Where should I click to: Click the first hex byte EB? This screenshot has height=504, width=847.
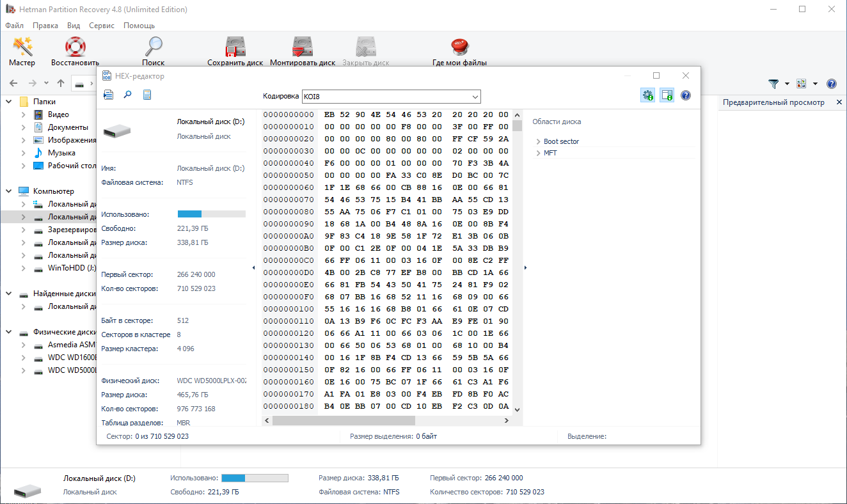(330, 114)
